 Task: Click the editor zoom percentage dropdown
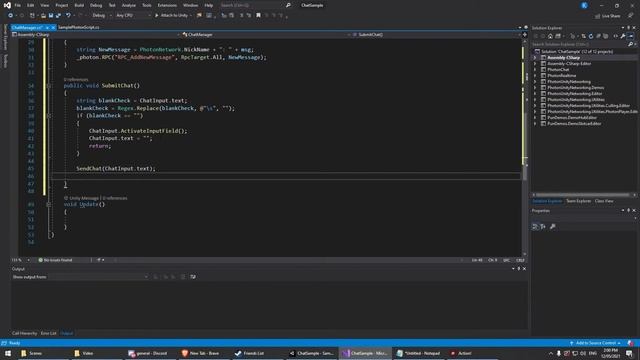20,260
